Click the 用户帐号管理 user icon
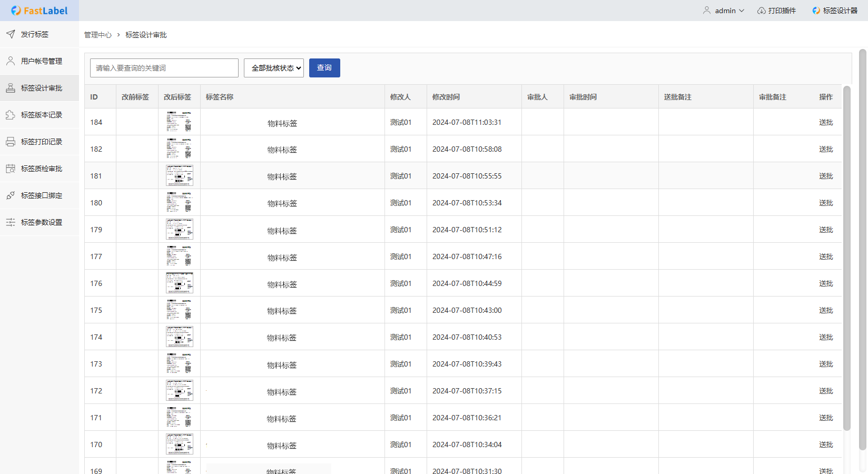 [x=11, y=61]
